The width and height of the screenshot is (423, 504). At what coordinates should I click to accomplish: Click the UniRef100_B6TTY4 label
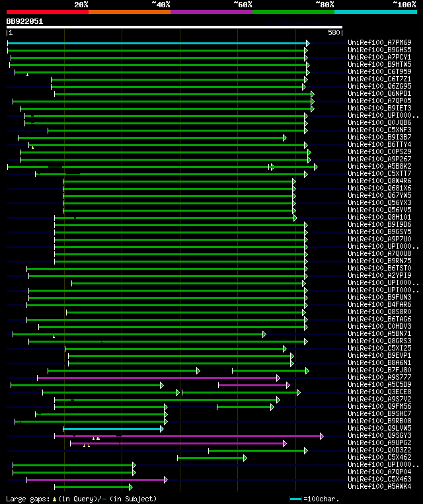pyautogui.click(x=379, y=144)
